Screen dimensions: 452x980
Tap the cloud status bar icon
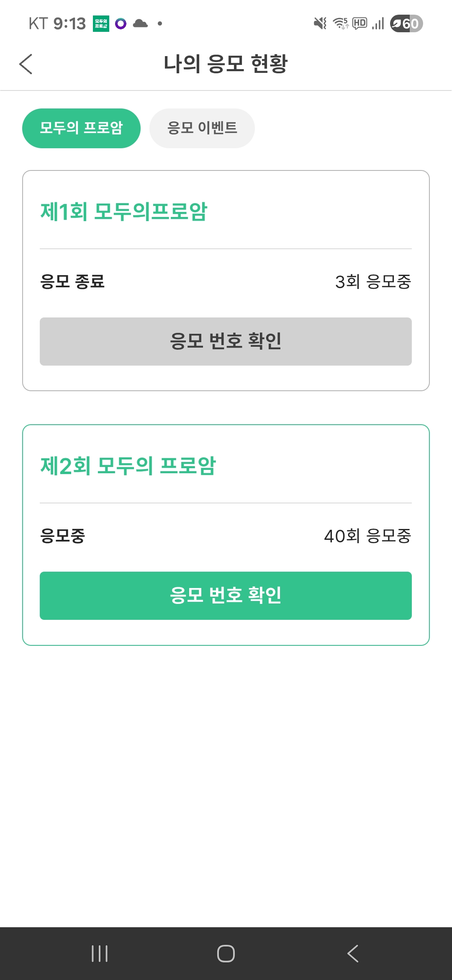[140, 23]
